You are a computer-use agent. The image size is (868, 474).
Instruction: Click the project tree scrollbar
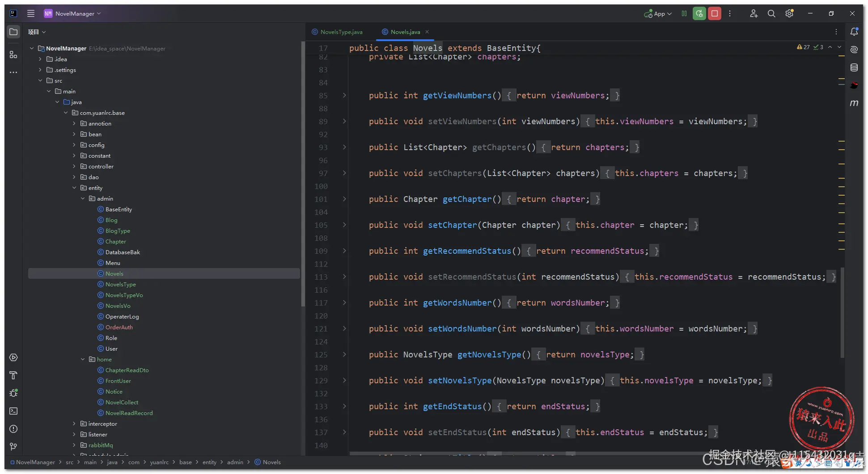point(303,174)
